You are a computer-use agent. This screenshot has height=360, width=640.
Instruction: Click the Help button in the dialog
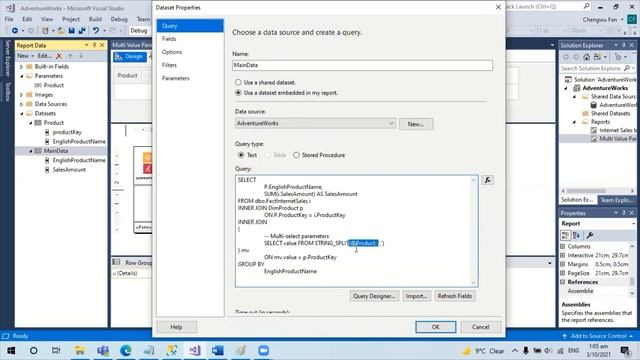[x=176, y=327]
